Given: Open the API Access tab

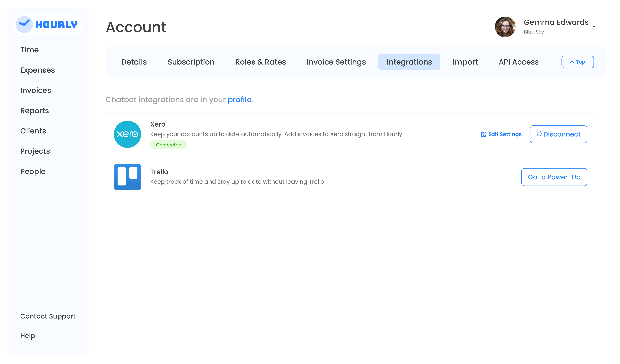Looking at the screenshot, I should tap(518, 62).
